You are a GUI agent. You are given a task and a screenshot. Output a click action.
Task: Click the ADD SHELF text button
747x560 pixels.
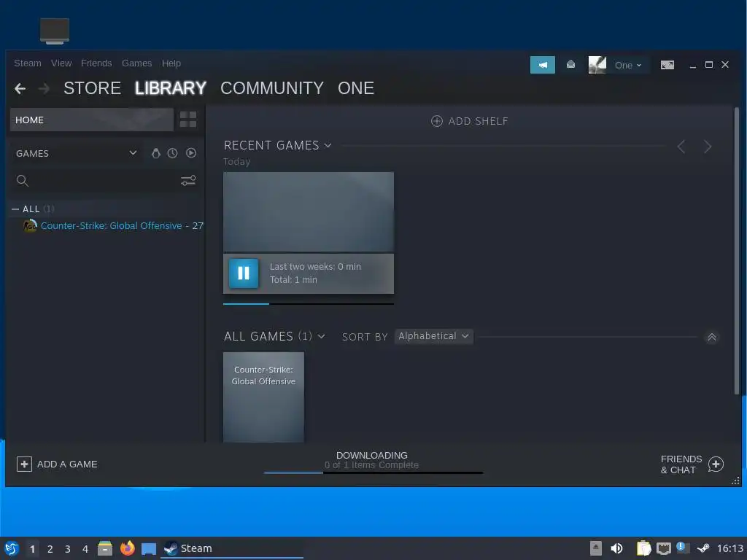[479, 121]
